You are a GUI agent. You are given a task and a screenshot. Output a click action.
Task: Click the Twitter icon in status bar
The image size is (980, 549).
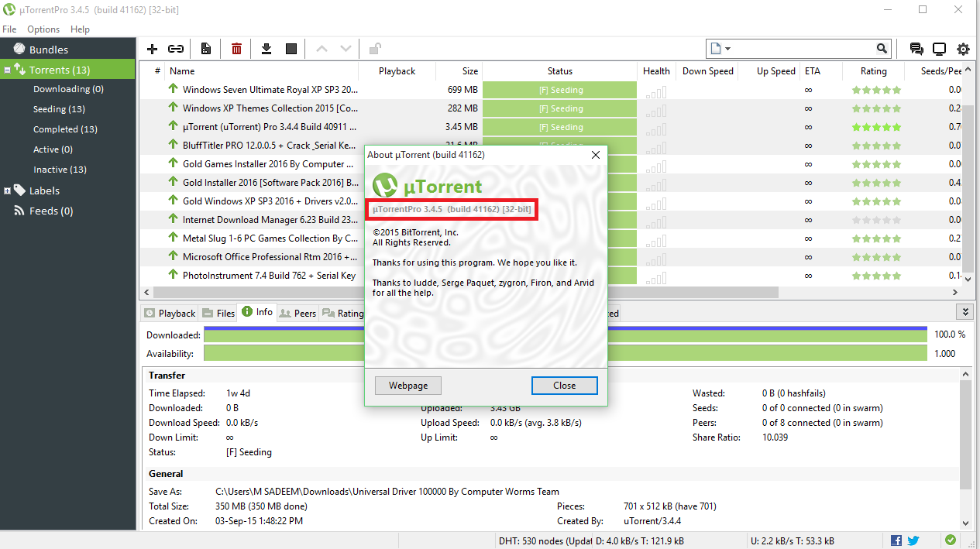913,540
